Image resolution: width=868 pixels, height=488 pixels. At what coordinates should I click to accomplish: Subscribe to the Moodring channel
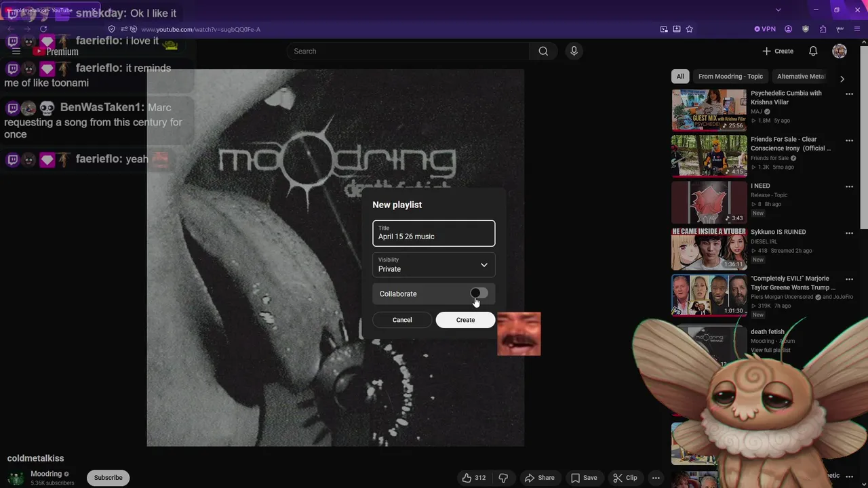tap(108, 478)
